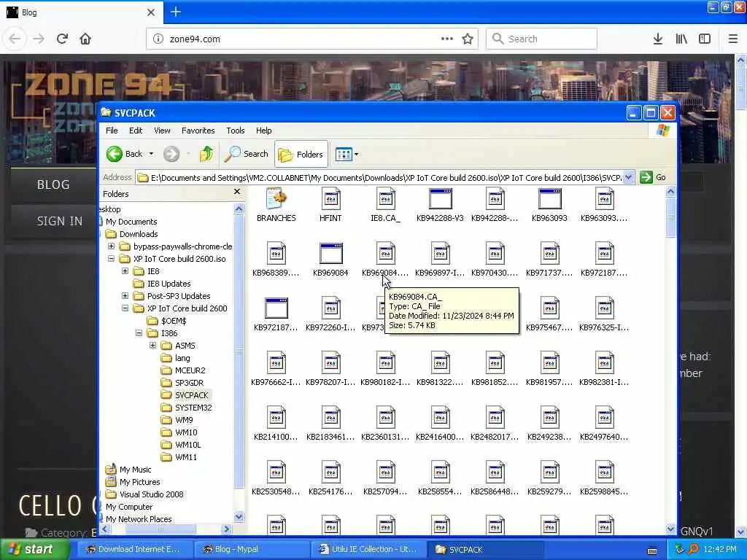This screenshot has height=560, width=747.
Task: Open the Back history dropdown arrow
Action: (151, 154)
